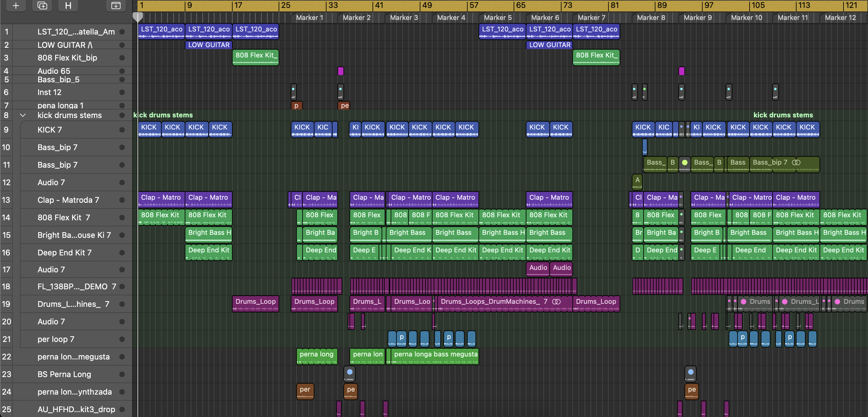
Task: Click Marker 10 in the marker lane
Action: click(746, 18)
